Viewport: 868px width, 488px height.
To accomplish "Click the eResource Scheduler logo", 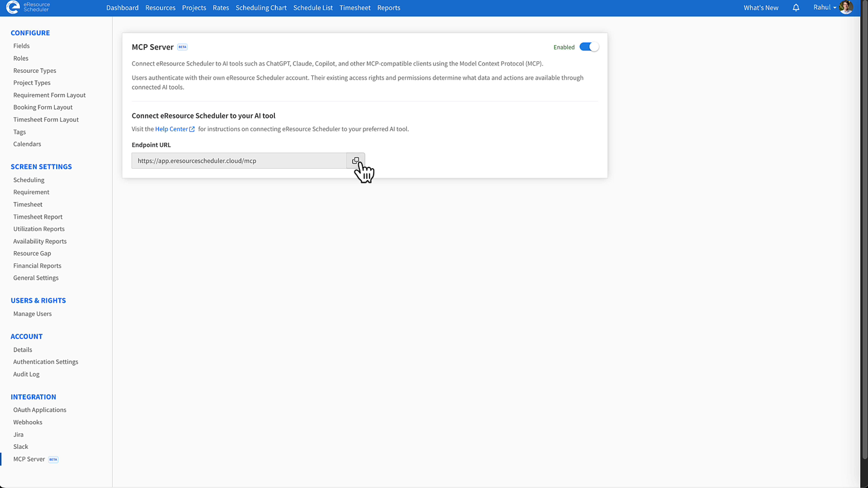I will pyautogui.click(x=28, y=7).
